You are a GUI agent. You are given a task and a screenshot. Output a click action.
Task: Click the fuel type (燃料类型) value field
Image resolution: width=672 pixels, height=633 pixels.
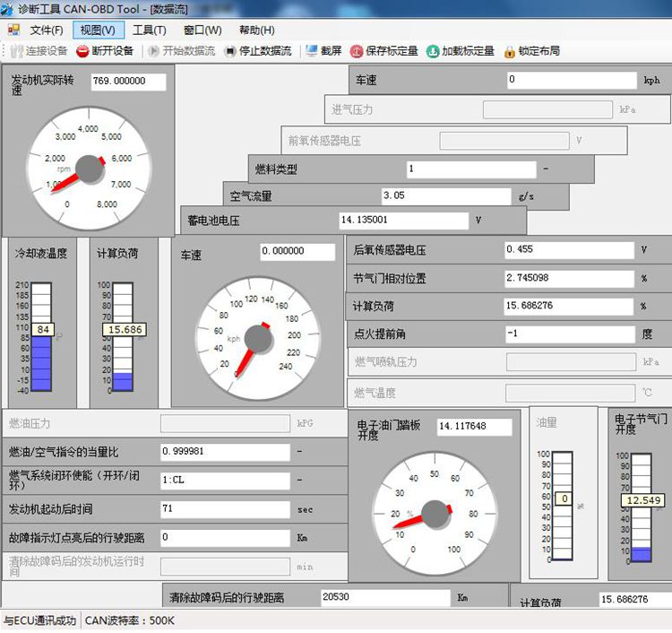(x=470, y=169)
